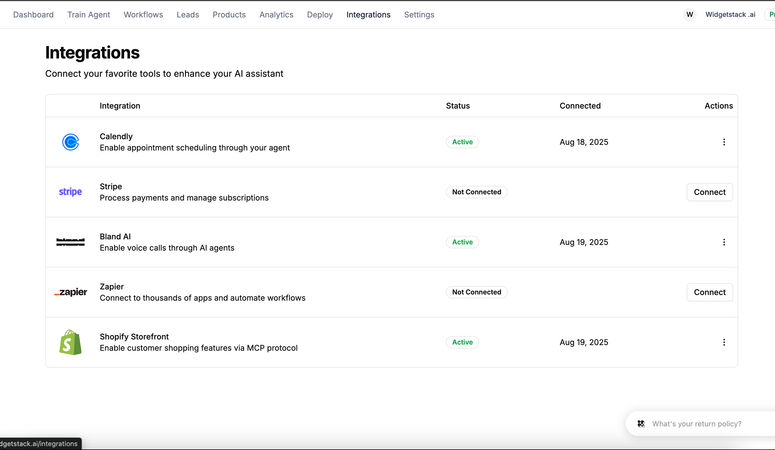Click the Calendly logo icon
This screenshot has height=450, width=775.
click(x=70, y=142)
